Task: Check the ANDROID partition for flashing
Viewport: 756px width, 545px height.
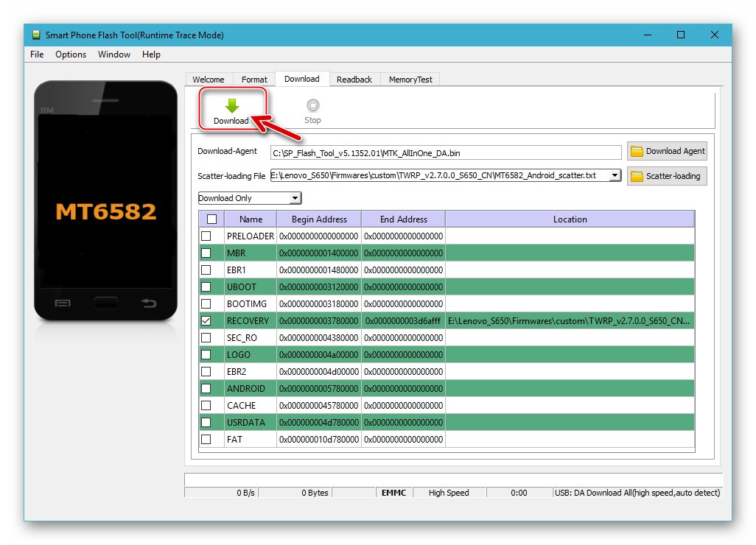Action: click(210, 388)
